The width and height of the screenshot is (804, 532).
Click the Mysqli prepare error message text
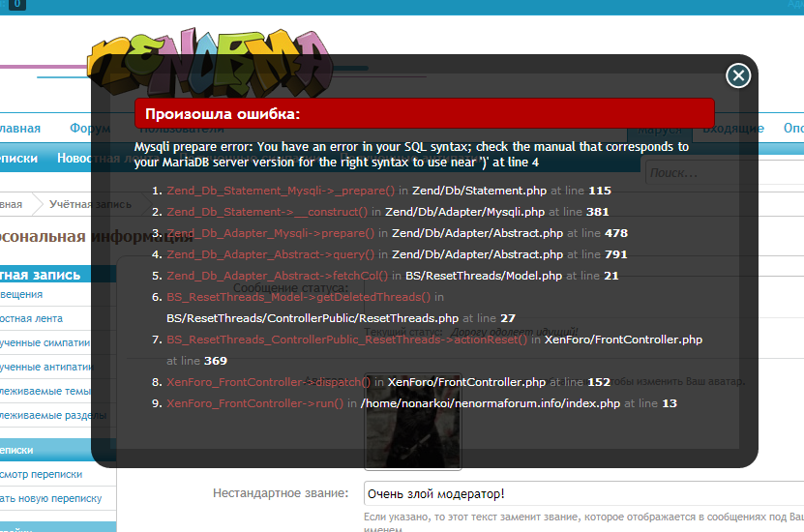(411, 154)
